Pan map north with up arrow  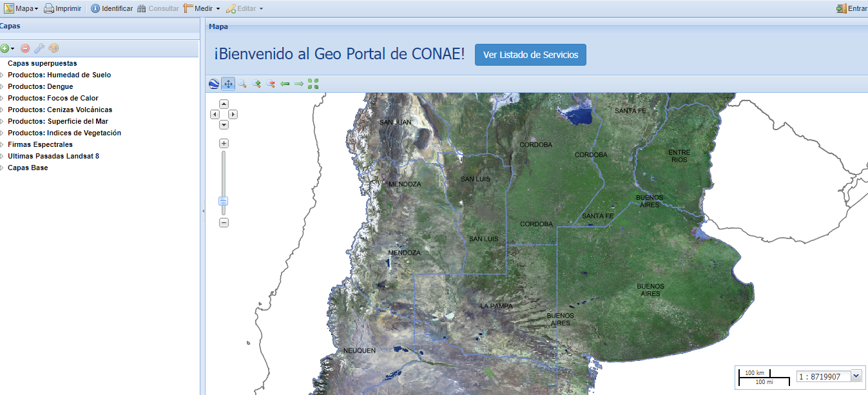224,104
